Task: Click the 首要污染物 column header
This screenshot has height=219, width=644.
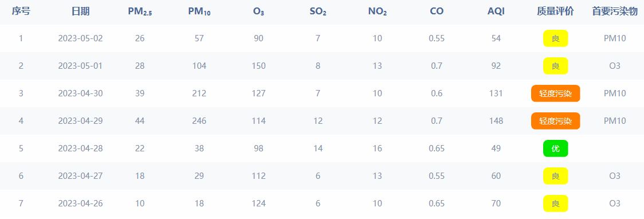Action: click(x=614, y=11)
